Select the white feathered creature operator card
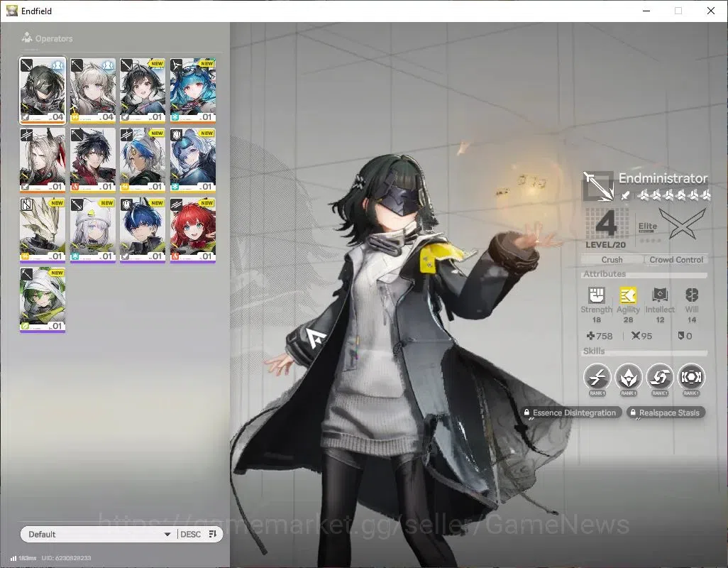Viewport: 728px width, 568px height. pyautogui.click(x=43, y=230)
